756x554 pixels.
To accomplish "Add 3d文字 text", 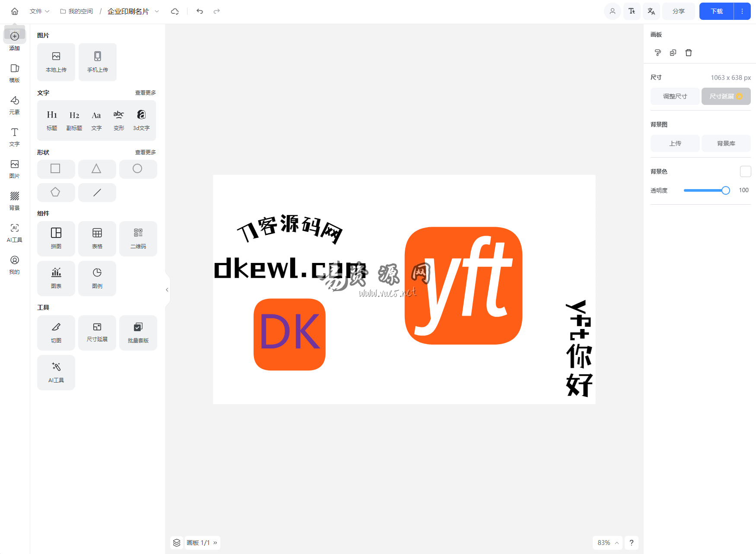I will (x=141, y=120).
